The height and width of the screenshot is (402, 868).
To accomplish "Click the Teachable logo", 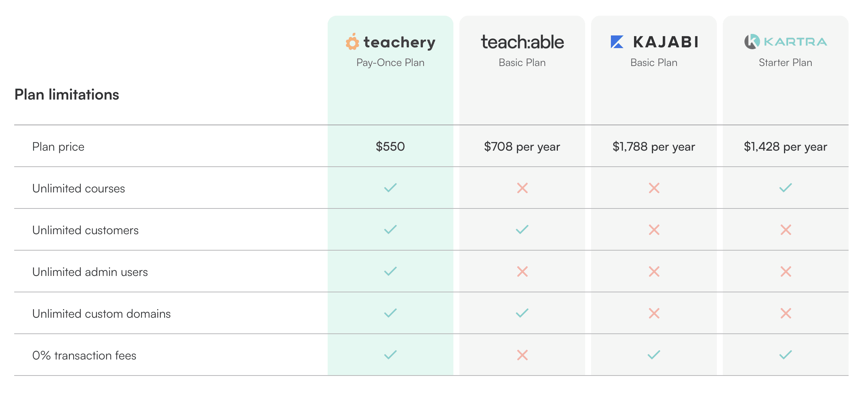I will 522,42.
